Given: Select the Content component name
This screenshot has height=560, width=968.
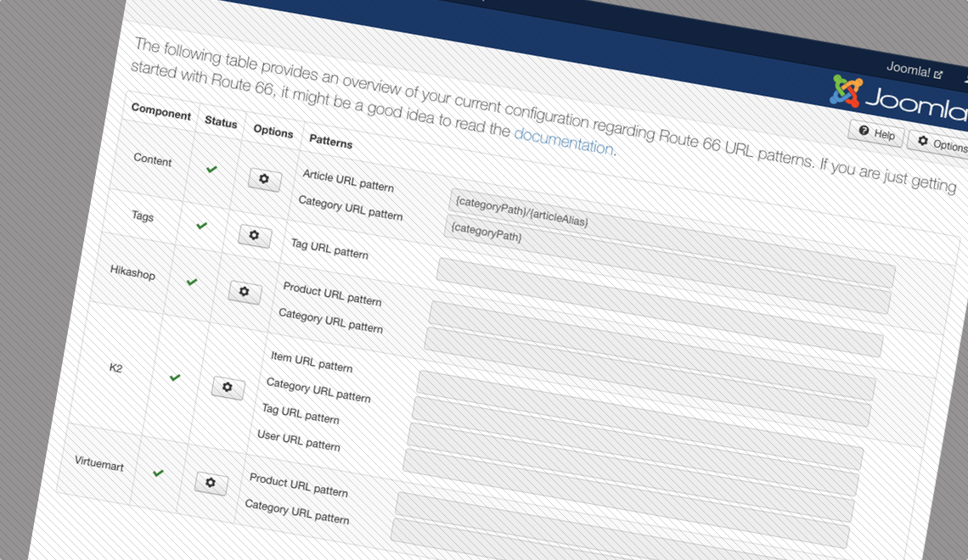Looking at the screenshot, I should (x=153, y=160).
